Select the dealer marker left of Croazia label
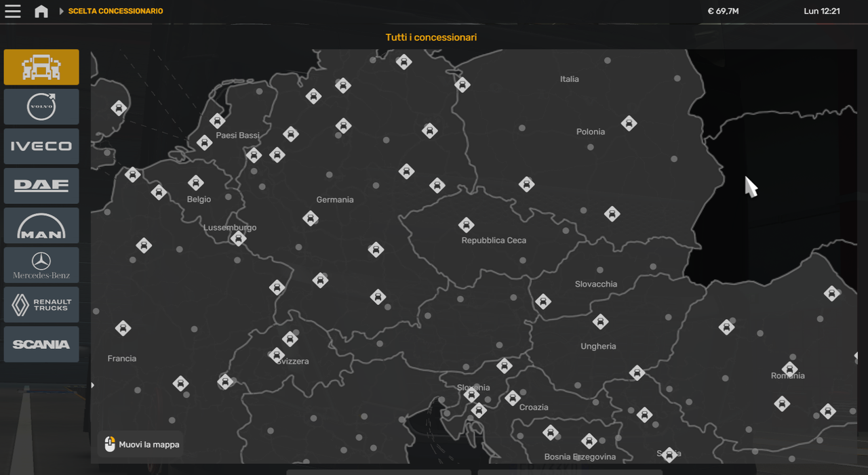This screenshot has width=868, height=475. 513,398
